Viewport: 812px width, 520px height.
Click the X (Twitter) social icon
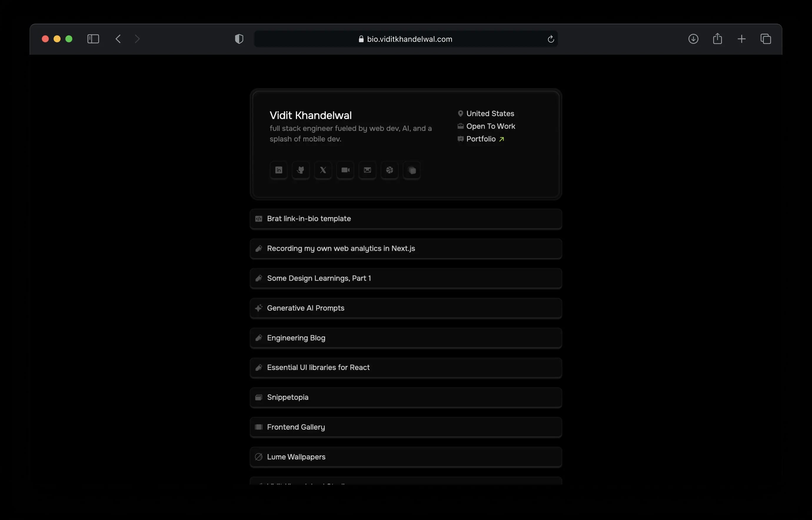323,170
